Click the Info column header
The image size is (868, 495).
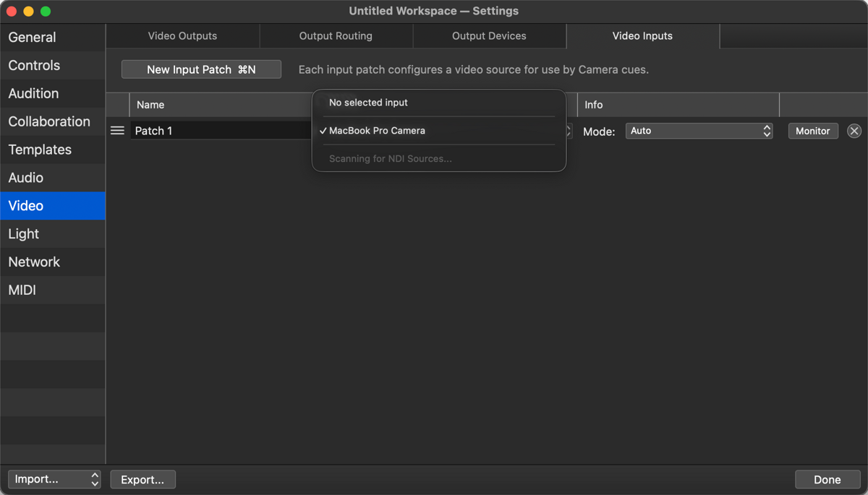coord(678,105)
